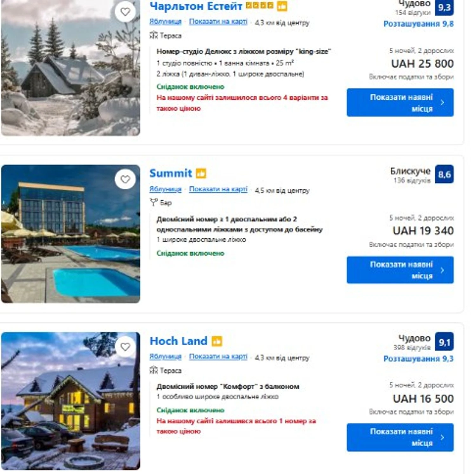The height and width of the screenshot is (474, 476).
Task: Add Hoch Land to favorites with the heart
Action: [125, 347]
